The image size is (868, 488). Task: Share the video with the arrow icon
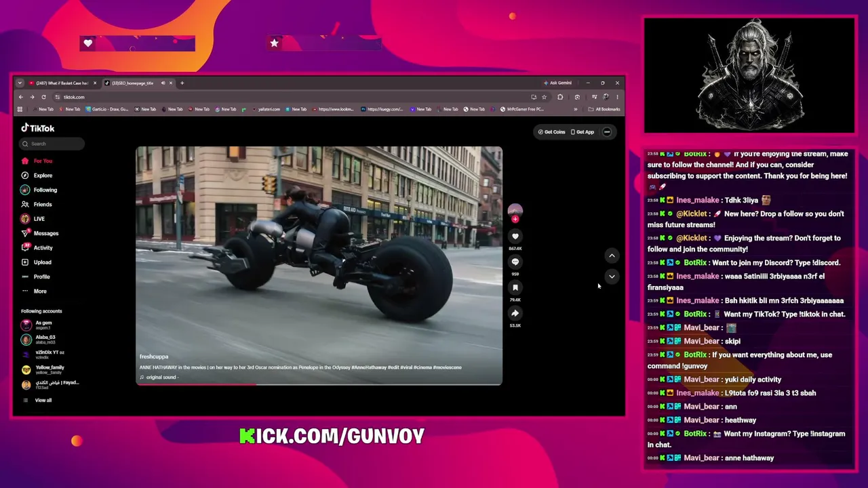tap(515, 314)
